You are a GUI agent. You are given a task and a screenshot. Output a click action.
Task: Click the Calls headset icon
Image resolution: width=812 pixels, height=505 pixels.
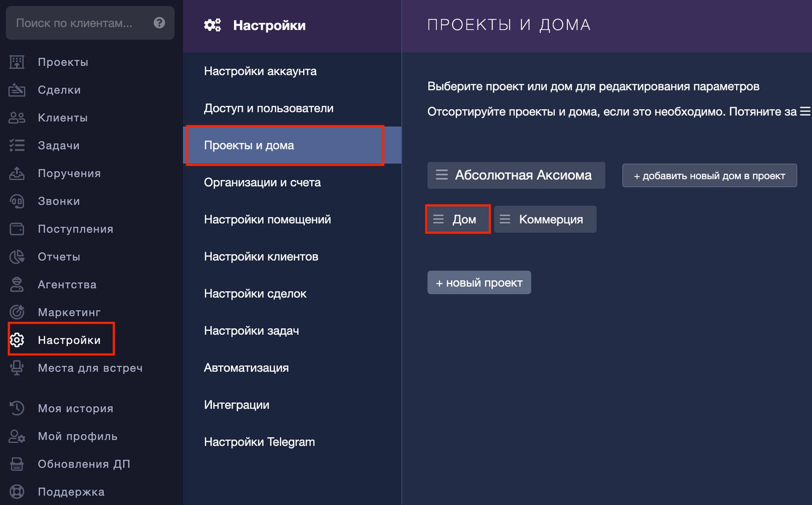coord(17,201)
